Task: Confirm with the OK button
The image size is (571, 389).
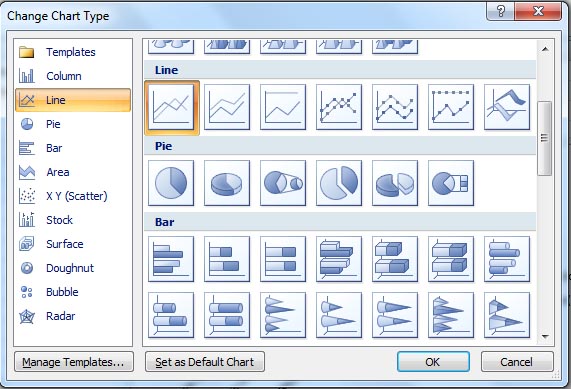Action: (x=433, y=362)
